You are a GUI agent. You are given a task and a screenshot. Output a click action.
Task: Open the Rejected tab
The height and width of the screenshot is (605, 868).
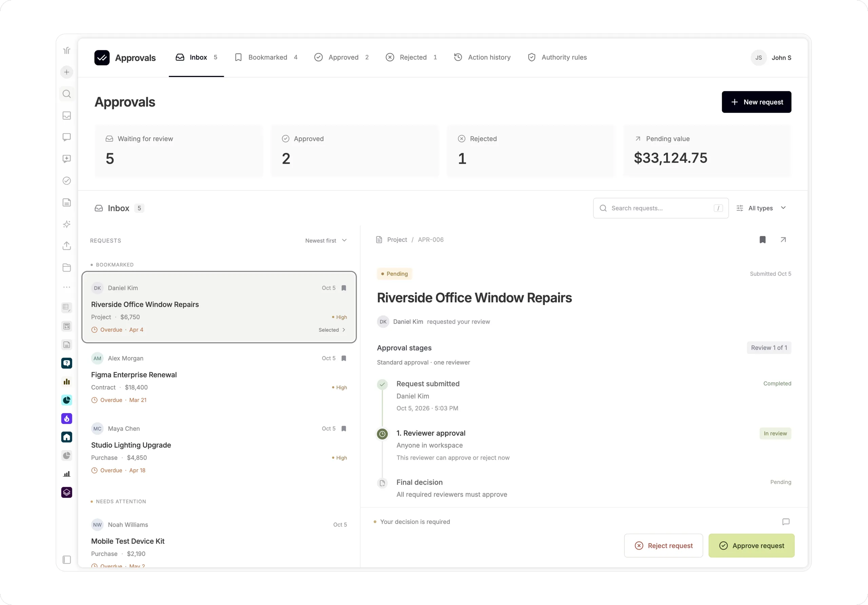(x=411, y=57)
